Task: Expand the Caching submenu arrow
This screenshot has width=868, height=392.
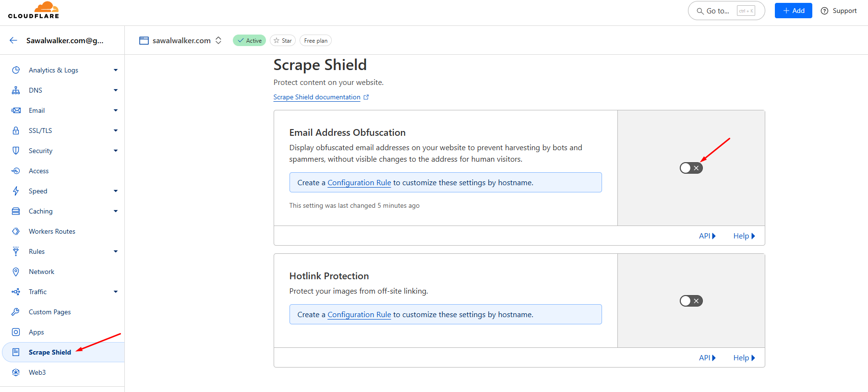Action: (x=116, y=211)
